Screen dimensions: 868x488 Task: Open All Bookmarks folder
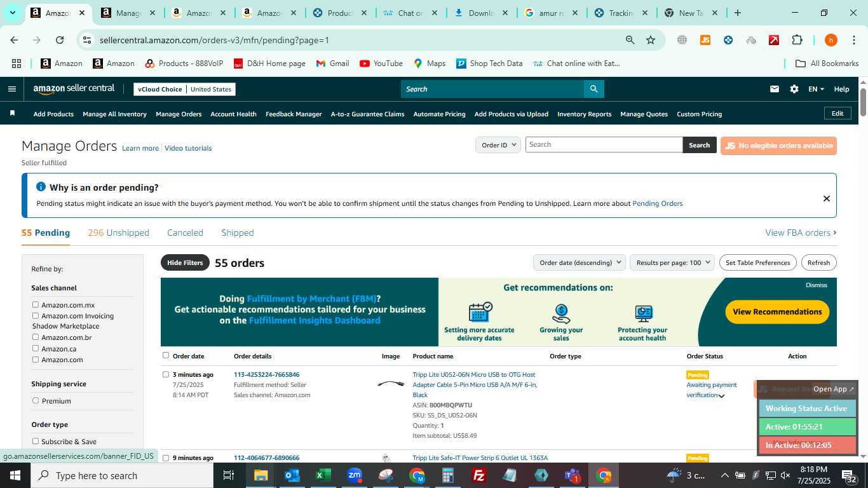coord(827,64)
